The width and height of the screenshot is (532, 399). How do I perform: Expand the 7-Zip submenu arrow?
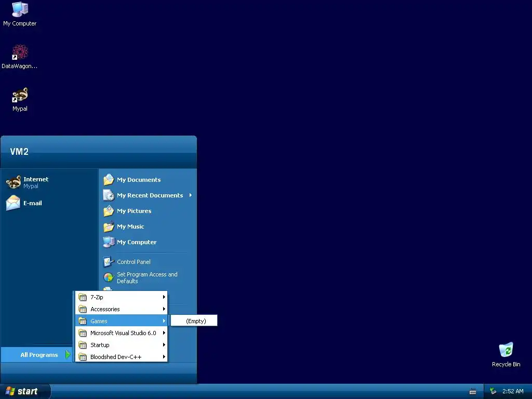[x=164, y=297]
